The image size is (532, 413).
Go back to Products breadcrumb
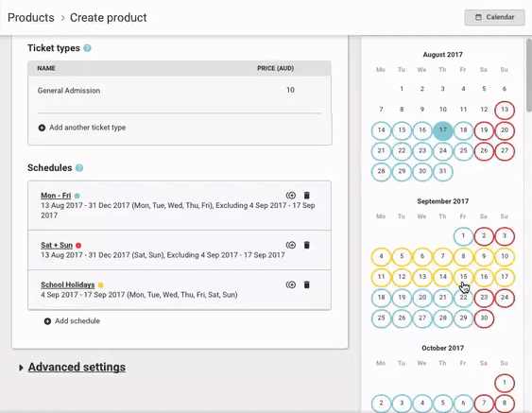pos(31,18)
